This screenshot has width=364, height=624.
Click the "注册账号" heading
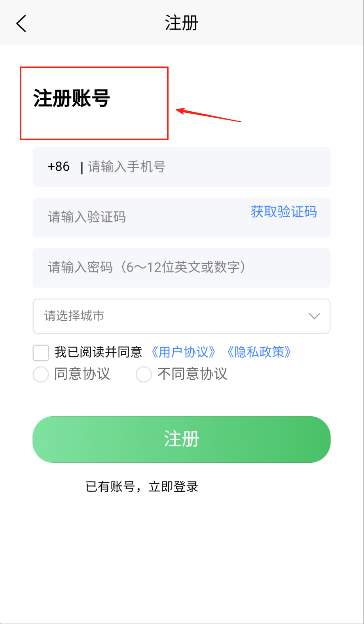pos(72,98)
